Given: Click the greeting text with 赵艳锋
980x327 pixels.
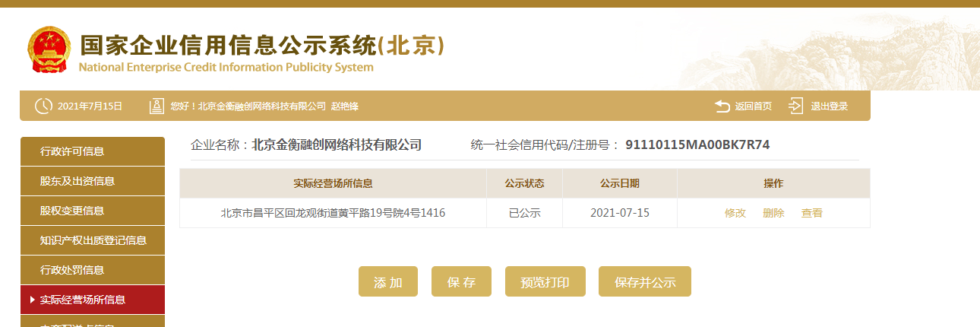Looking at the screenshot, I should tap(264, 106).
